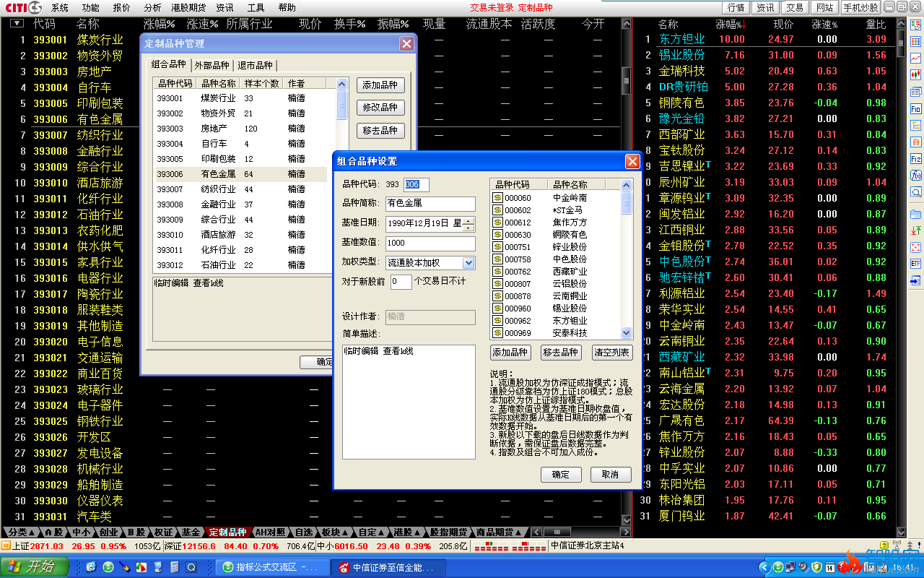Click stock icon beside 000060 中金岭南

coord(497,197)
